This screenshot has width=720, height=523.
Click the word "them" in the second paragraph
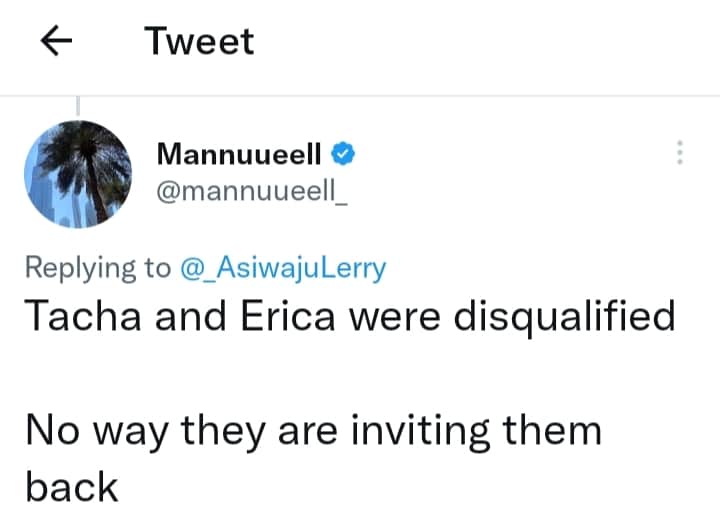coord(551,432)
